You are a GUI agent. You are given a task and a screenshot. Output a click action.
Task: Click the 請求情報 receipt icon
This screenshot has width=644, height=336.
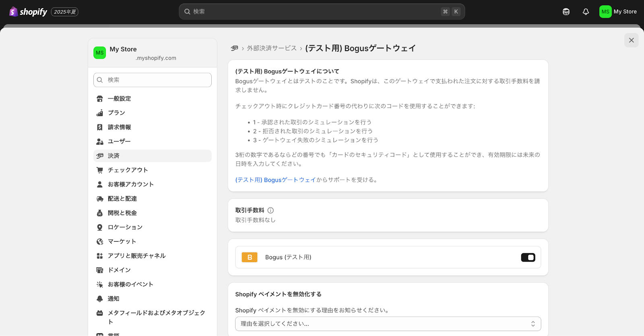100,127
